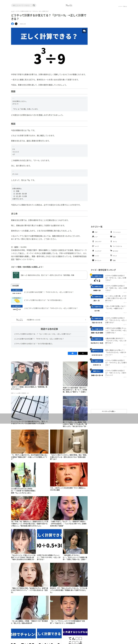Open the 【脳トレ】角度を求める方法 feature card
The height and width of the screenshot is (644, 138).
click(x=49, y=275)
